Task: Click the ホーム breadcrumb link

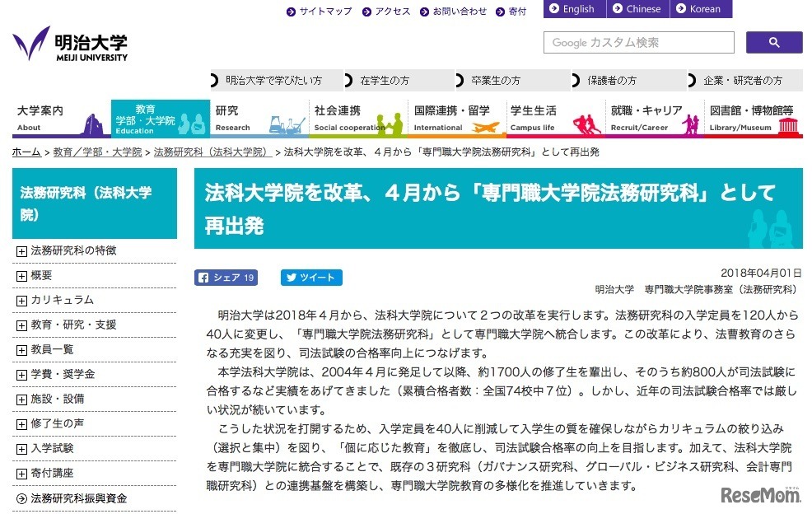Action: (26, 152)
